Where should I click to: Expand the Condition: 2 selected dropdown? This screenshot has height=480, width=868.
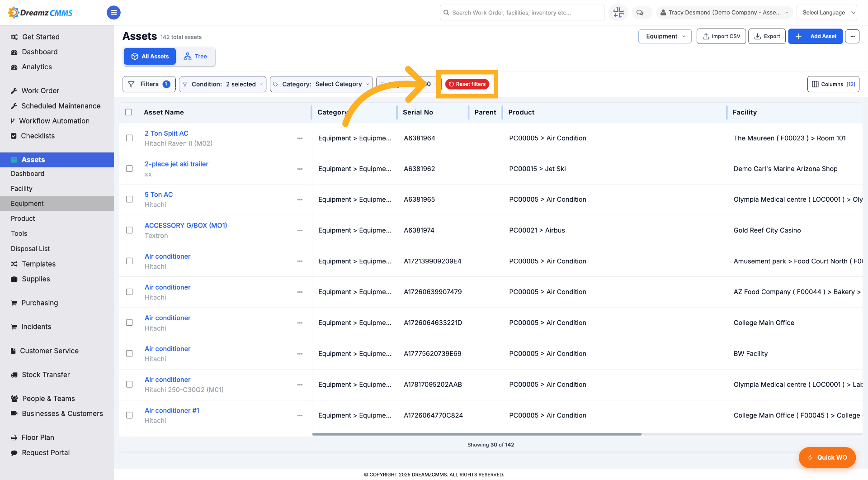point(223,84)
